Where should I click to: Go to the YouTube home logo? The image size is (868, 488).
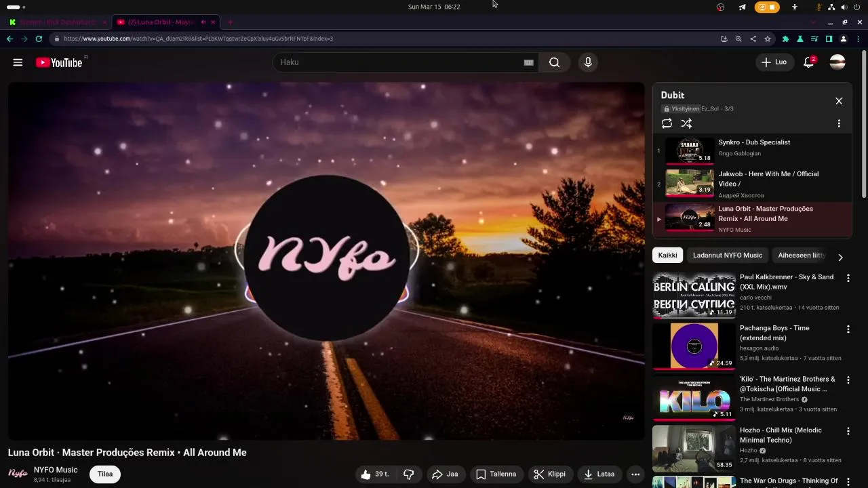(59, 62)
